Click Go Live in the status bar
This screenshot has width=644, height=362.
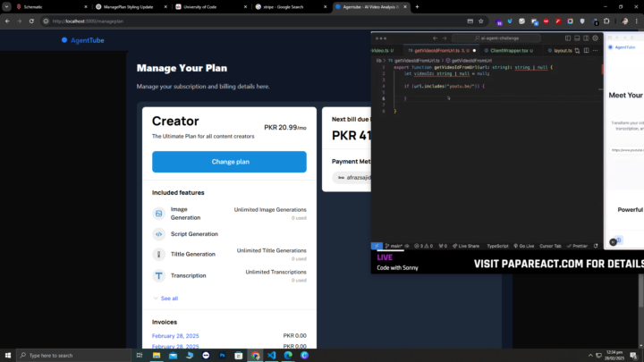pos(523,246)
